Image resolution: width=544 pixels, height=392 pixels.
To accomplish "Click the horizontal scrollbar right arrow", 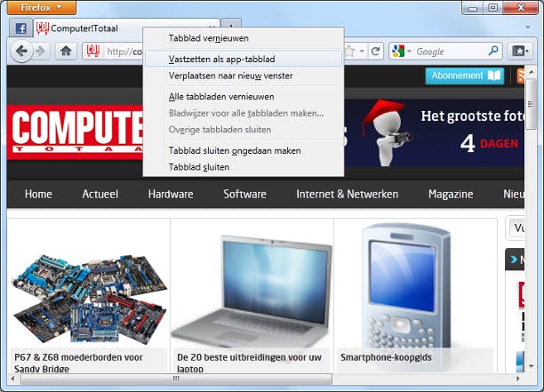I will tap(518, 379).
